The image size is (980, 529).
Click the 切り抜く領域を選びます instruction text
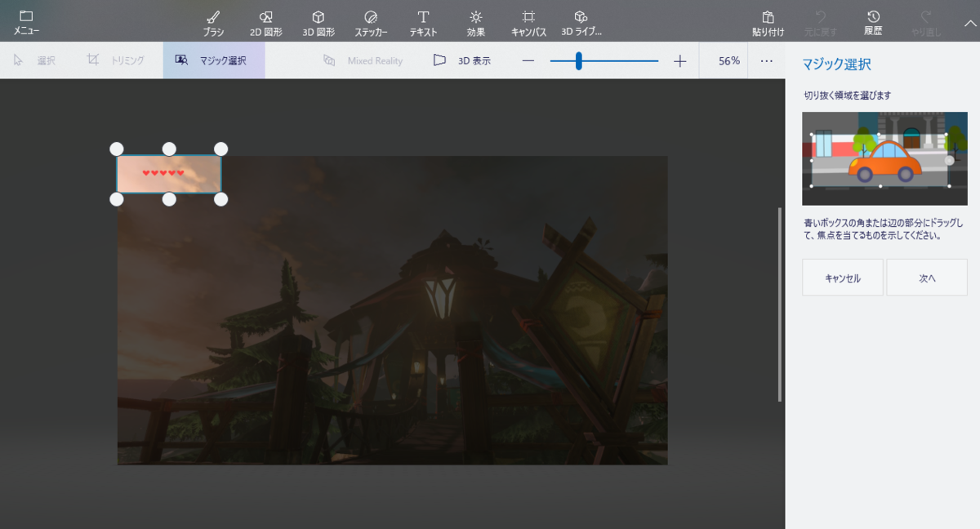point(847,96)
